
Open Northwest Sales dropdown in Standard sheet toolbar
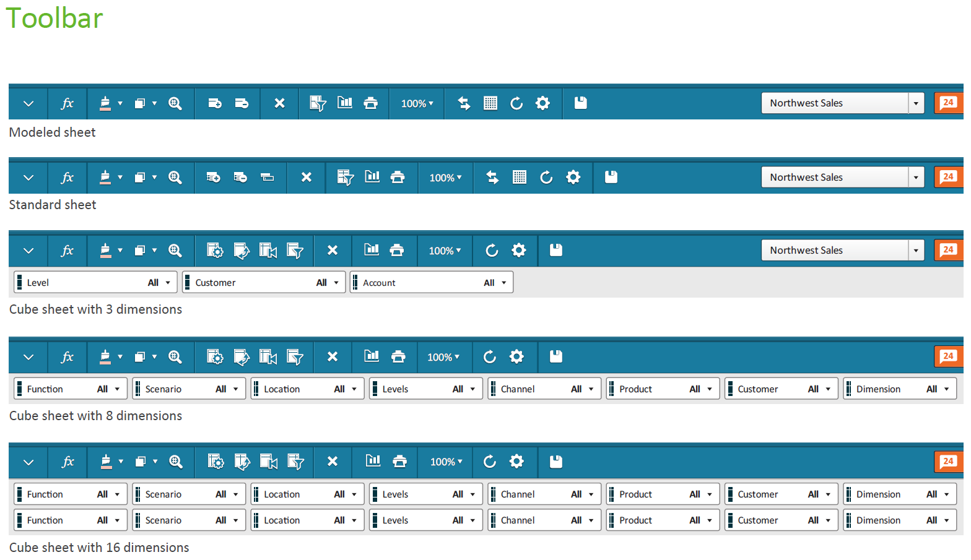point(916,178)
